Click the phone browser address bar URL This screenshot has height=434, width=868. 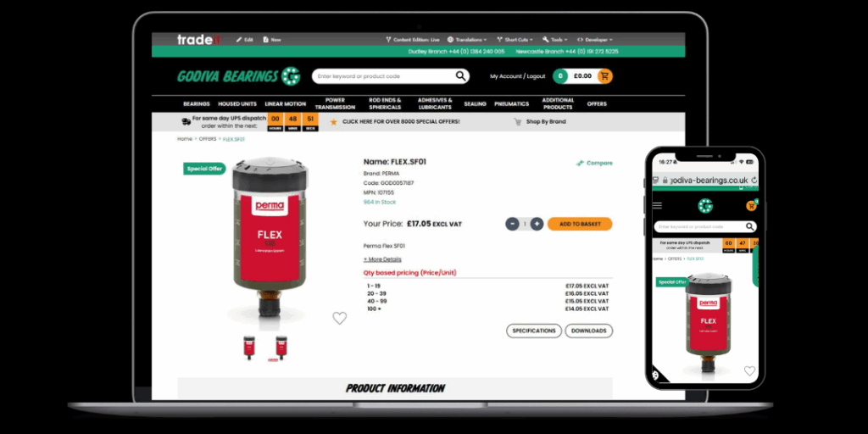(709, 181)
